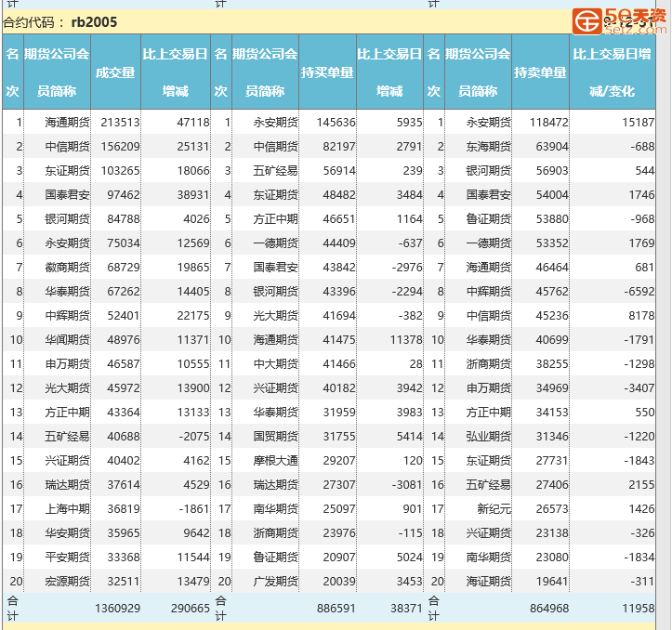Click the 上海中期 company name
This screenshot has width=672, height=630.
click(67, 508)
